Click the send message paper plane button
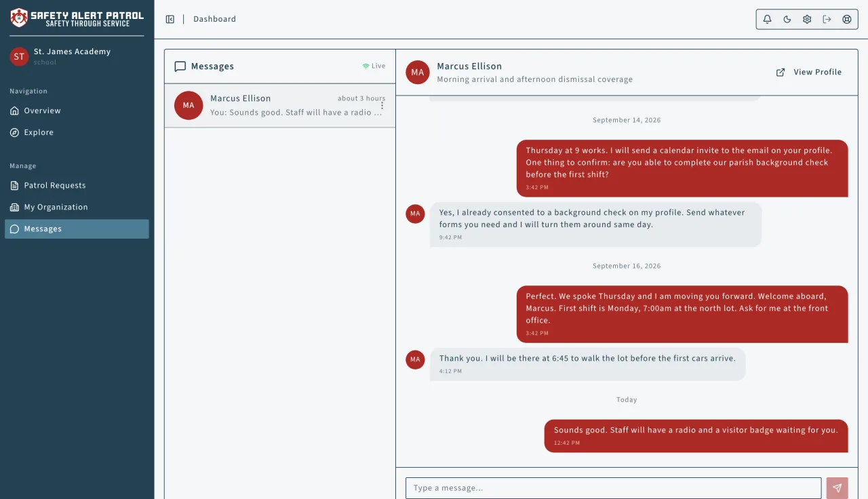This screenshot has height=499, width=868. (837, 488)
